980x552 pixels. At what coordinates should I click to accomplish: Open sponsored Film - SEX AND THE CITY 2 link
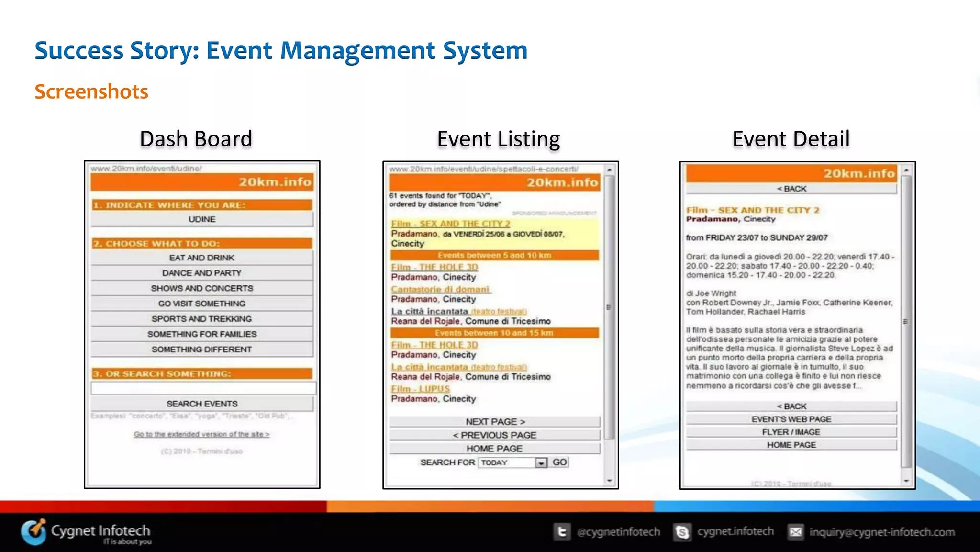click(450, 224)
